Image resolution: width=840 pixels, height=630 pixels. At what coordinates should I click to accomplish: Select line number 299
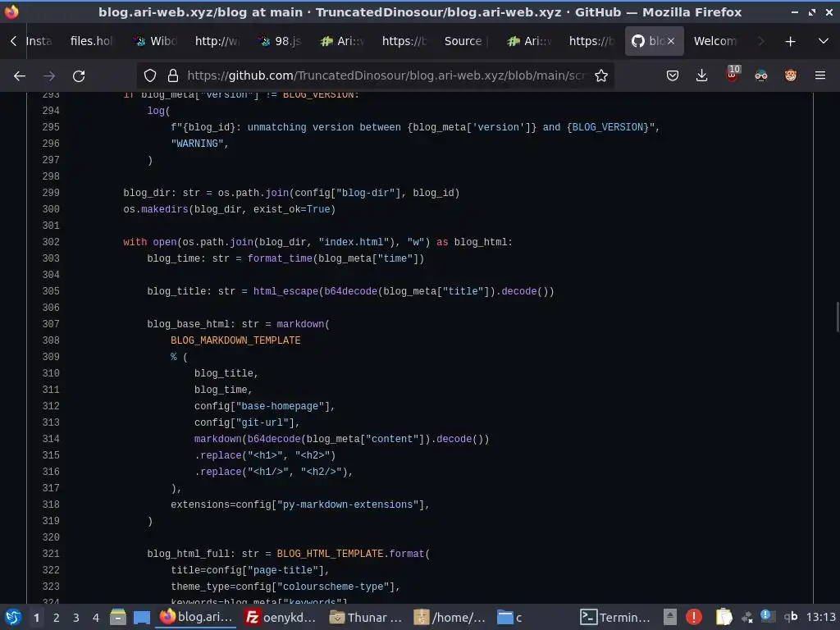[x=51, y=193]
